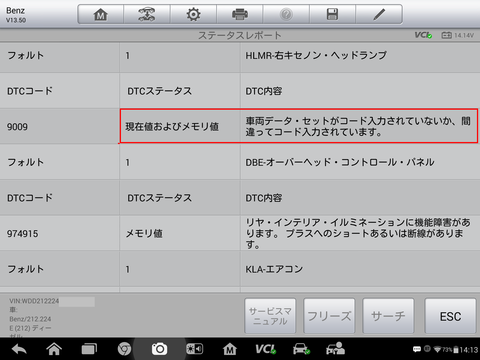Image resolution: width=480 pixels, height=360 pixels.
Task: Open the recent apps overview button
Action: point(89,349)
